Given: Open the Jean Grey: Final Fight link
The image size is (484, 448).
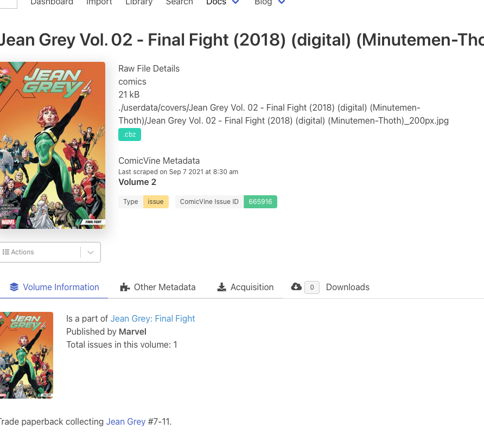Looking at the screenshot, I should coord(152,318).
